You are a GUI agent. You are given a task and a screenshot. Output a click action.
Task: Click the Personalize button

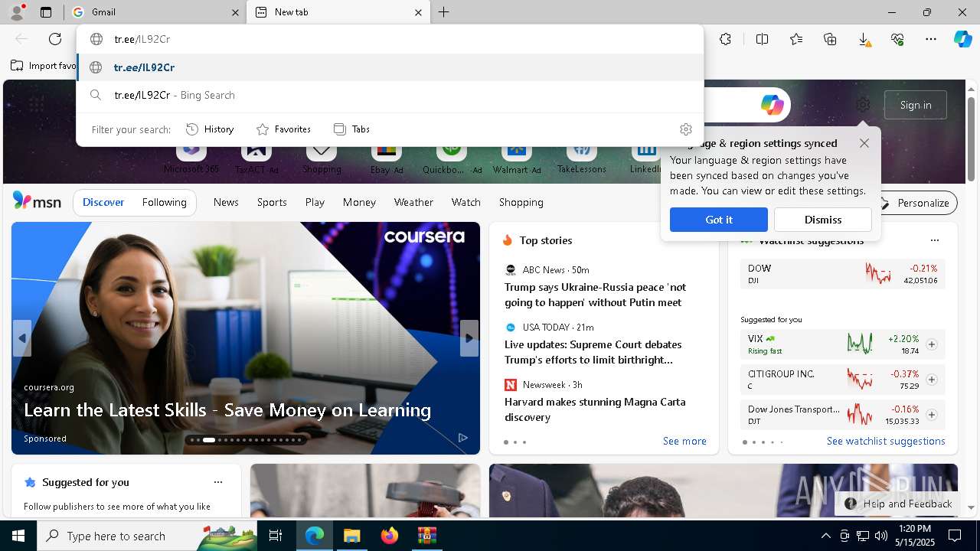916,203
